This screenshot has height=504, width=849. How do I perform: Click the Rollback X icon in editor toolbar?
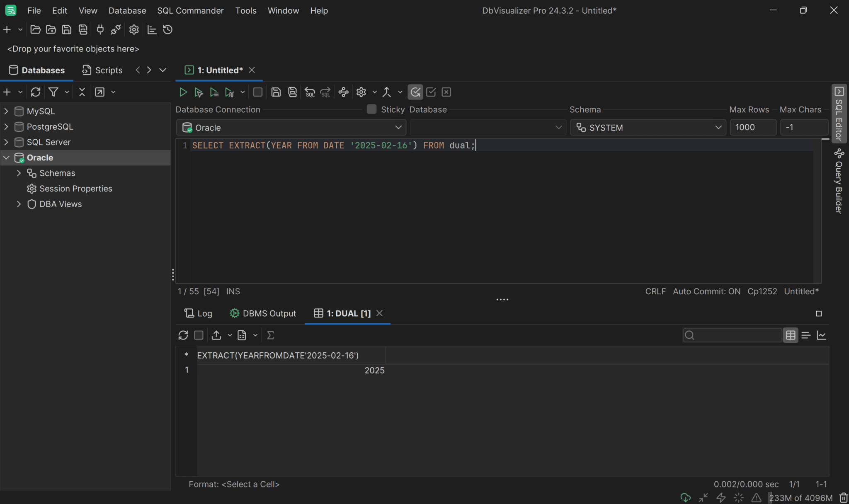pyautogui.click(x=446, y=92)
